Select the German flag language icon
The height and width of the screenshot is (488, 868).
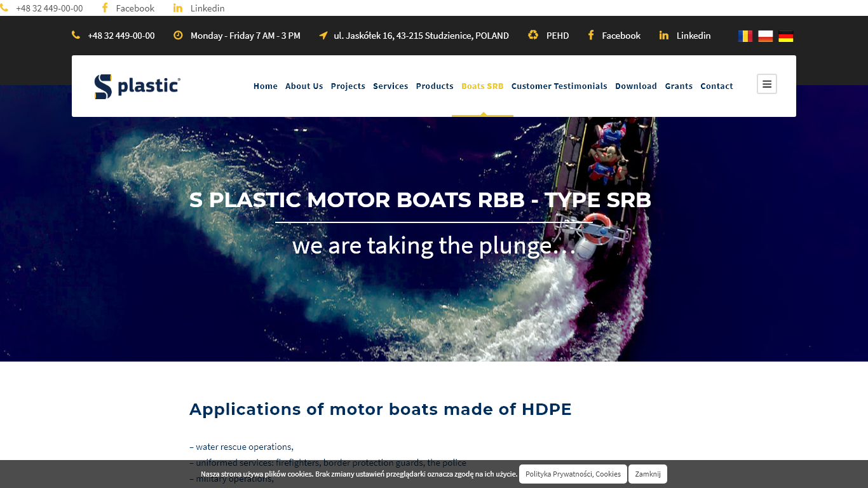tap(786, 36)
